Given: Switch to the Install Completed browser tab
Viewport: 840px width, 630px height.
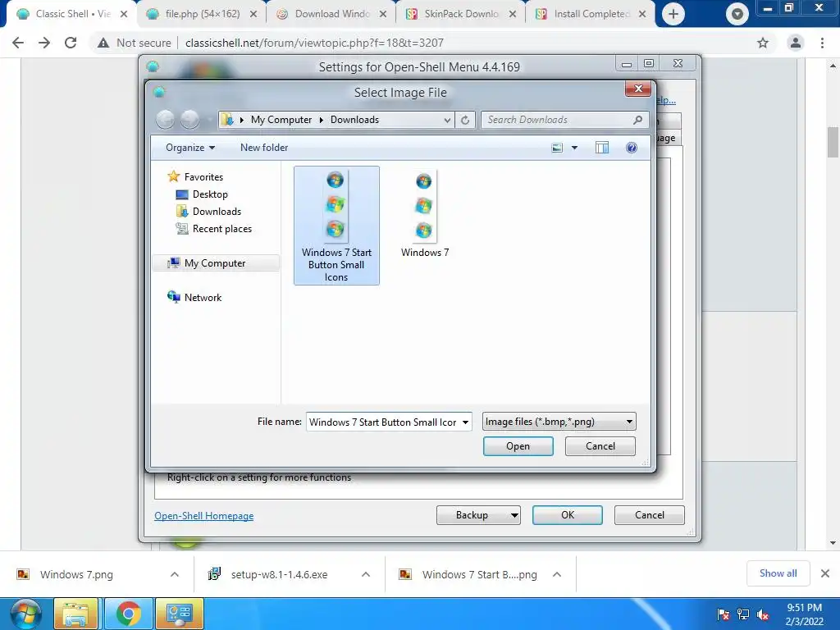Looking at the screenshot, I should tap(591, 14).
